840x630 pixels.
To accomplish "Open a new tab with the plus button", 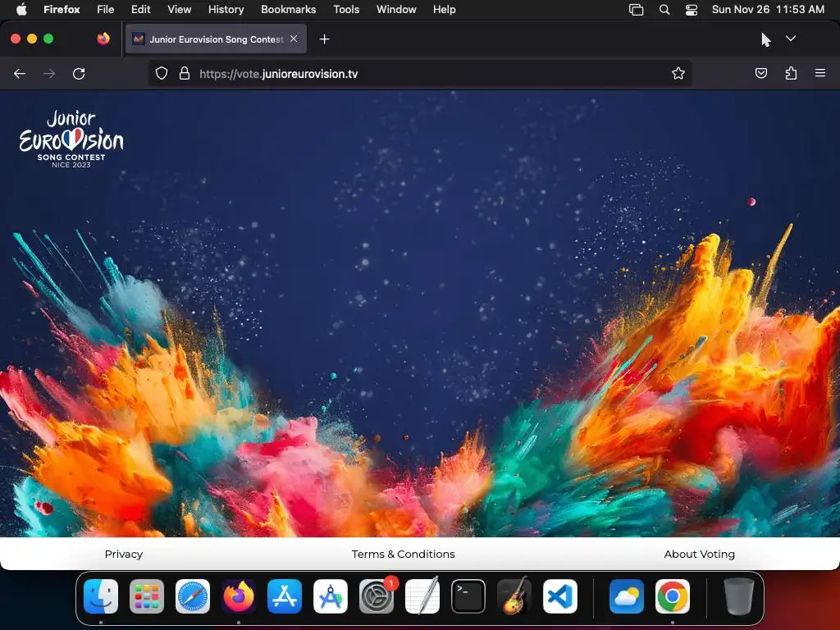I will [324, 39].
